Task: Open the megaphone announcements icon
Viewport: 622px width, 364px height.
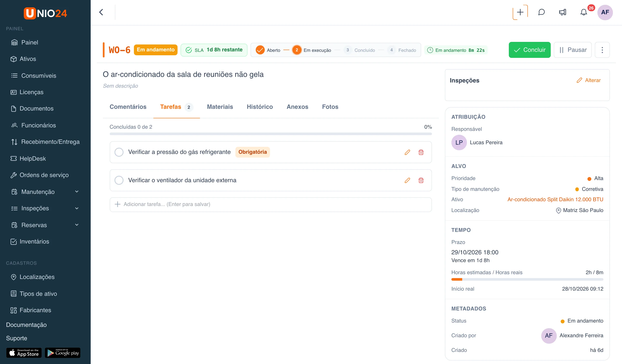Action: [x=563, y=12]
